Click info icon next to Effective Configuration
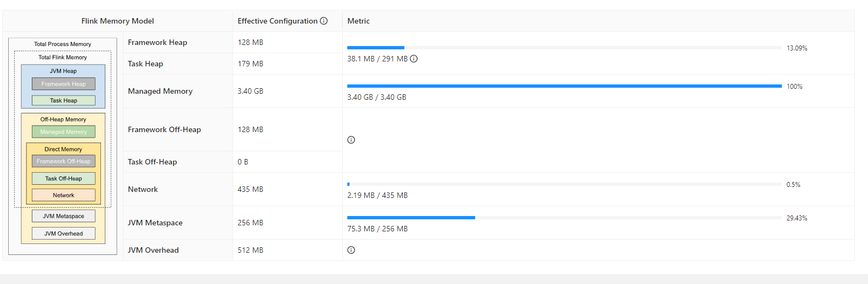Image resolution: width=868 pixels, height=284 pixels. coord(324,21)
